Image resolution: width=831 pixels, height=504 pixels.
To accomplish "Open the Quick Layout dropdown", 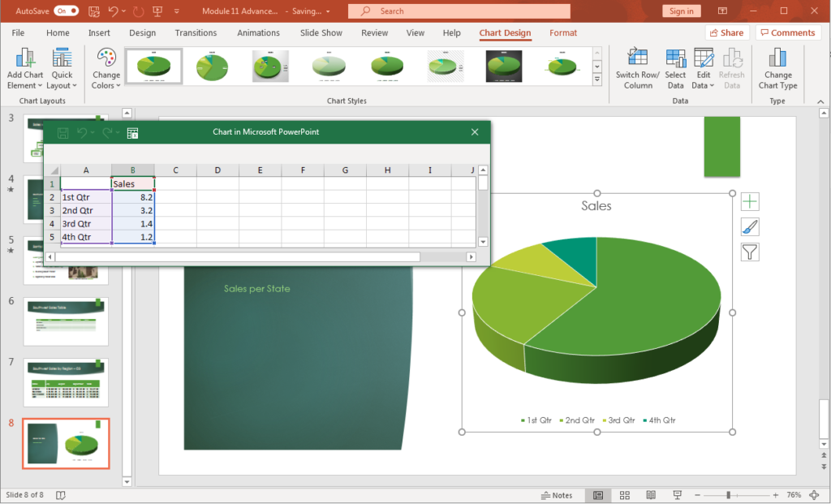I will pyautogui.click(x=62, y=68).
